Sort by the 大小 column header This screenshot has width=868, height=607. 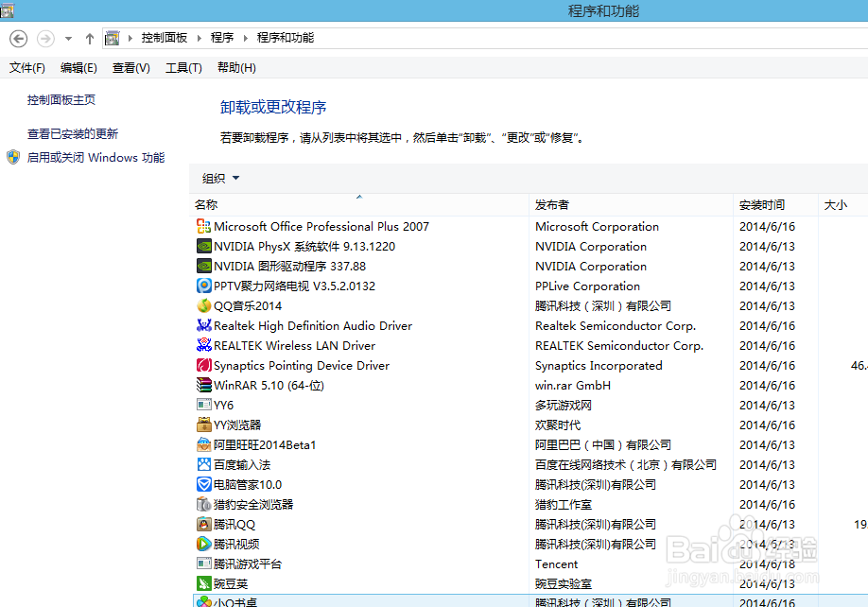click(x=843, y=205)
